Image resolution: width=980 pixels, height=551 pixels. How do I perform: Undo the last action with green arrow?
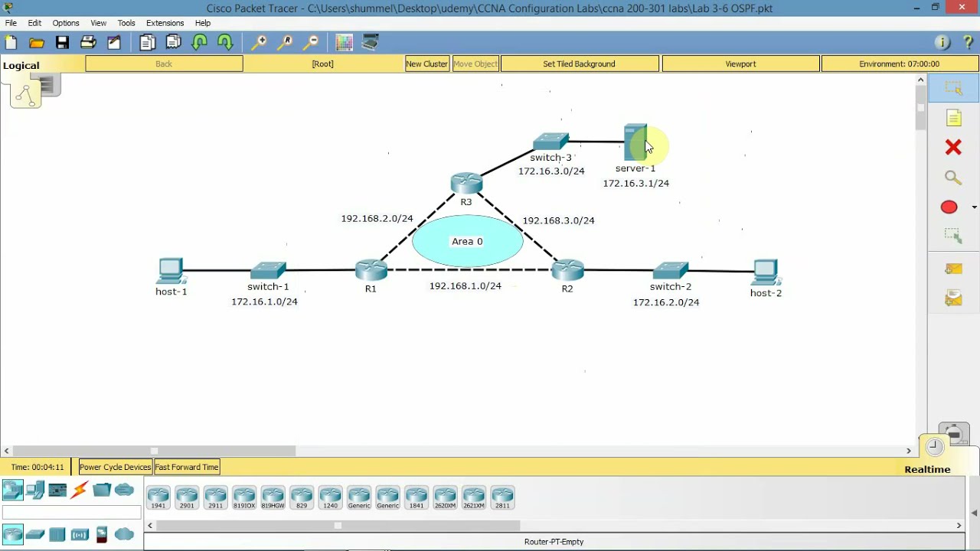click(x=199, y=43)
